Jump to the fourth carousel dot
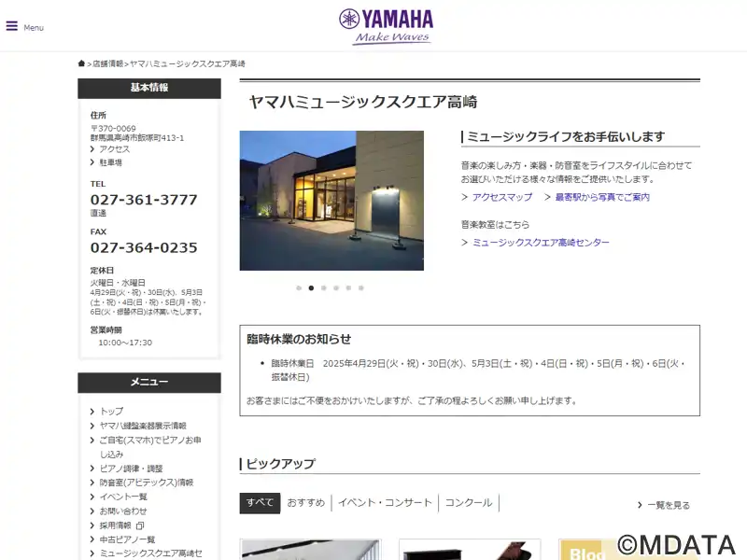The height and width of the screenshot is (560, 747). 336,288
